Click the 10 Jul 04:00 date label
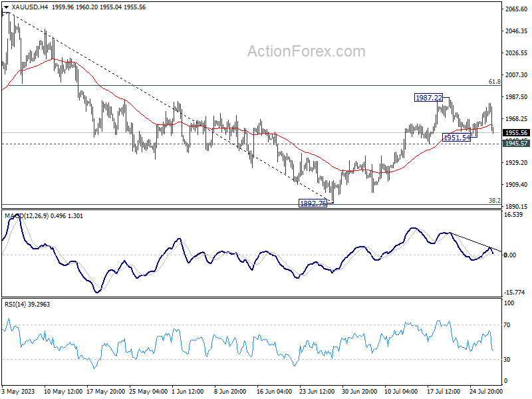The image size is (532, 399). tap(401, 392)
